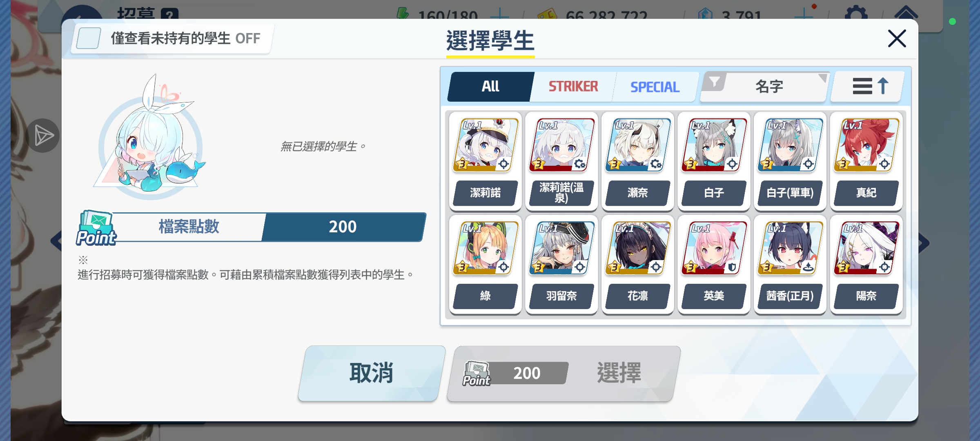Choose the 羽留奈 student icon
This screenshot has width=980, height=441.
561,248
